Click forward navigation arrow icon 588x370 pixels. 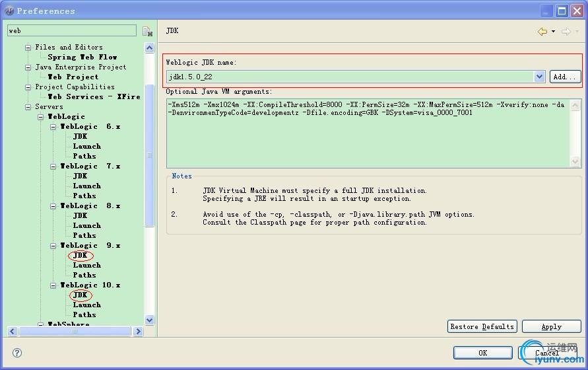(566, 32)
